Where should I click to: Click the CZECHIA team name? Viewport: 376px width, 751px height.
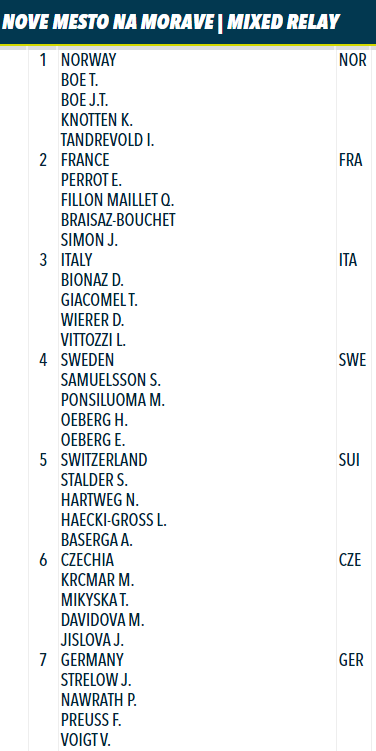(x=88, y=560)
